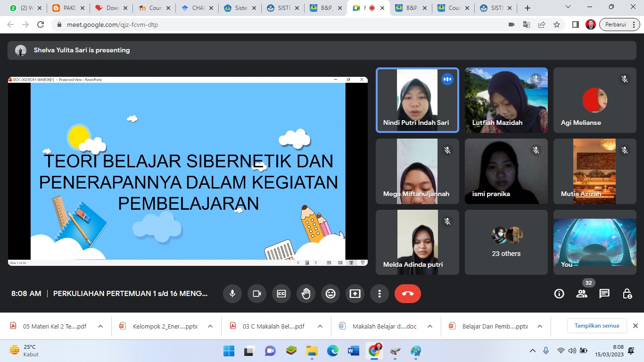
Task: Click the Tampilkan semua downloads button
Action: pyautogui.click(x=596, y=326)
